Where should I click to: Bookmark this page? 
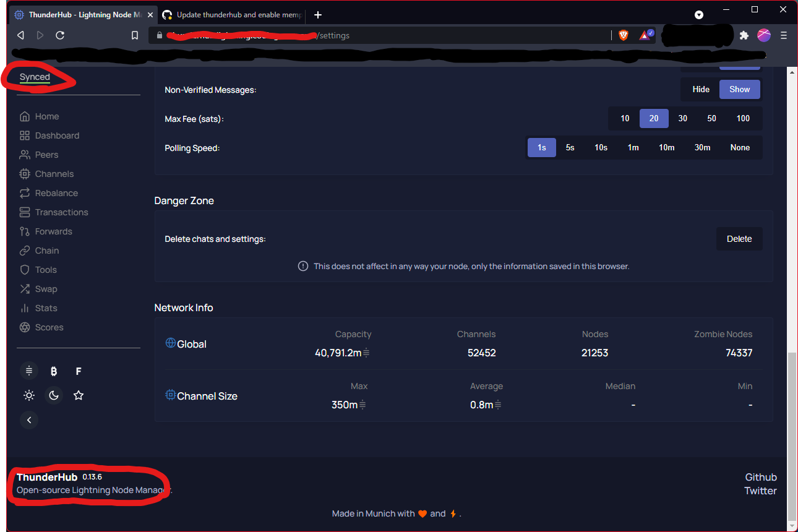[x=135, y=35]
